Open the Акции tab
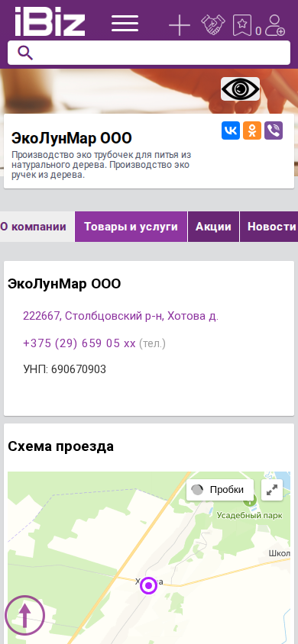The height and width of the screenshot is (644, 298). [x=213, y=227]
